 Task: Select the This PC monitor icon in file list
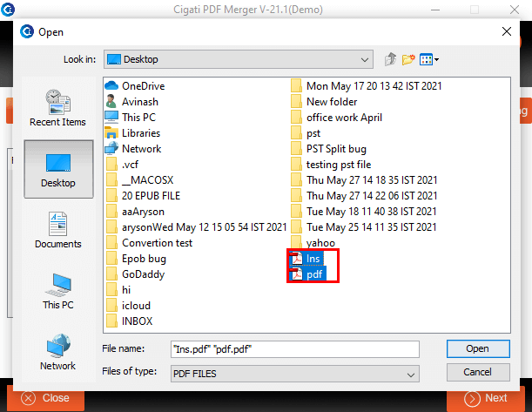tap(111, 117)
